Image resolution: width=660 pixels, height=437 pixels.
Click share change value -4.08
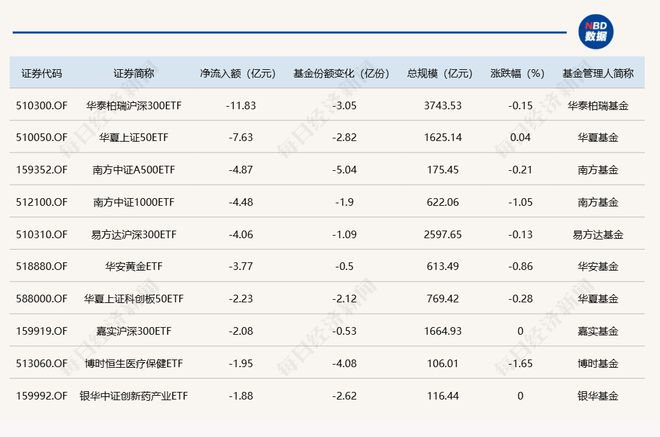(x=344, y=363)
